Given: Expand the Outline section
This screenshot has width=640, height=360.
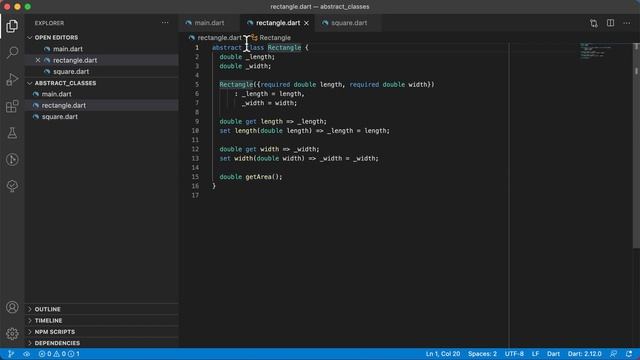Looking at the screenshot, I should (x=47, y=309).
